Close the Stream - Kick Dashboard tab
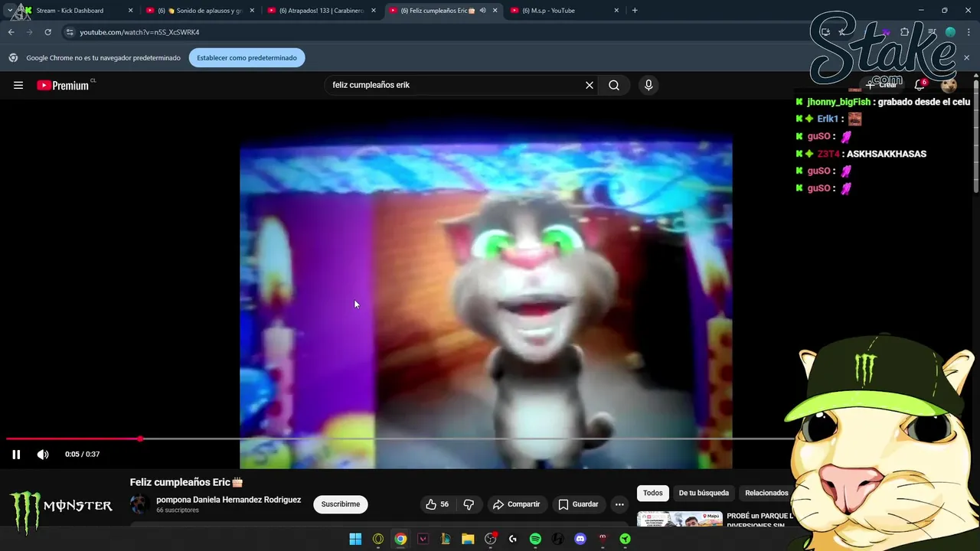Screen dimensions: 980x551 point(130,11)
